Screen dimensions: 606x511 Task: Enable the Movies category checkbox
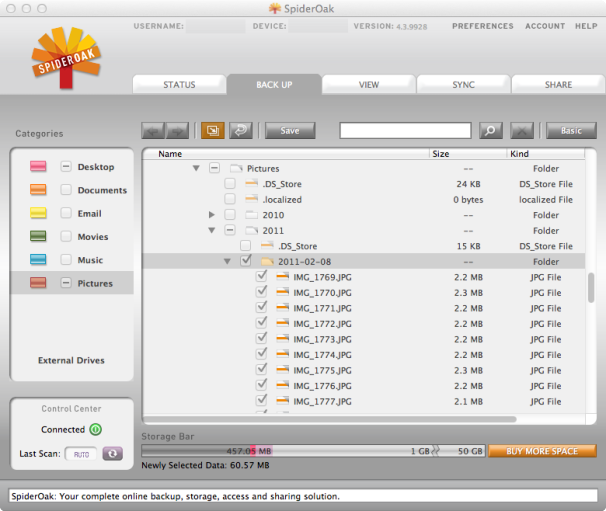point(66,236)
